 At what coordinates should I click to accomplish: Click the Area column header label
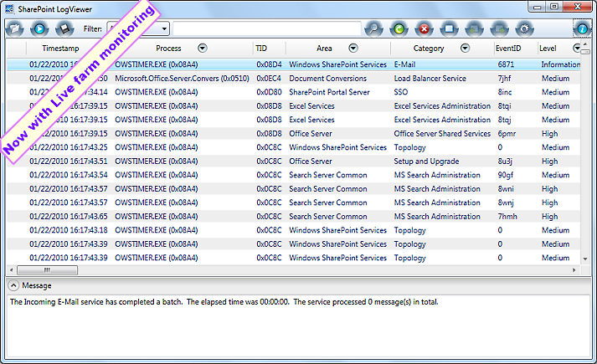click(x=324, y=49)
